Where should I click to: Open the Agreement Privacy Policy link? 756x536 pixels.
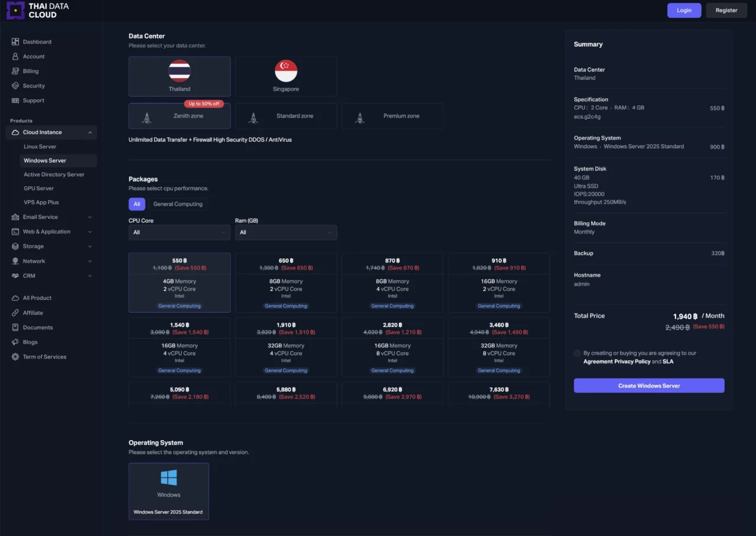point(617,361)
